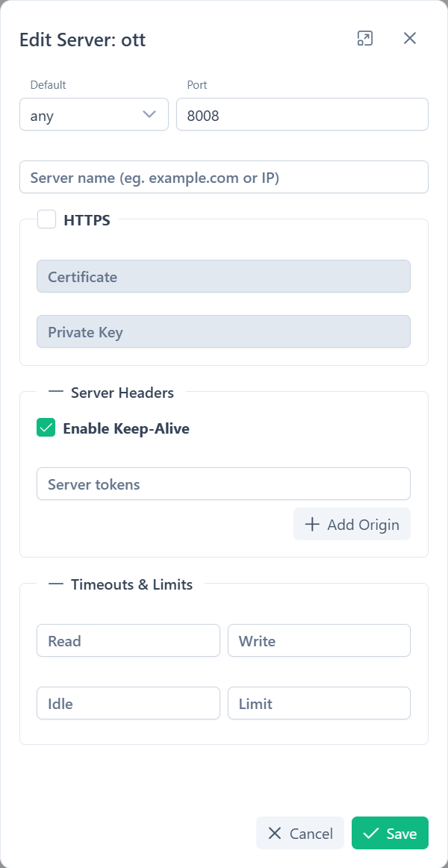This screenshot has width=448, height=868.
Task: Open the Default dropdown showing any
Action: tap(94, 113)
